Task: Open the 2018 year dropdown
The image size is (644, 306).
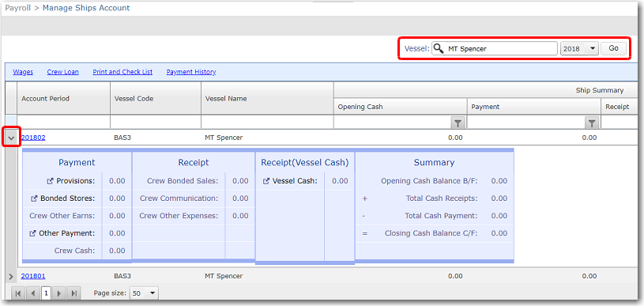Action: (x=579, y=48)
